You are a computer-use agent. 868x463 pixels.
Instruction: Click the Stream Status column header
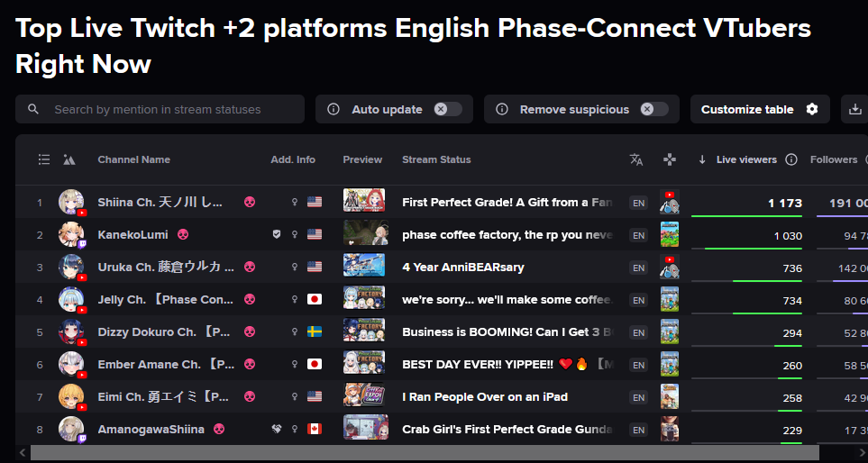(436, 159)
